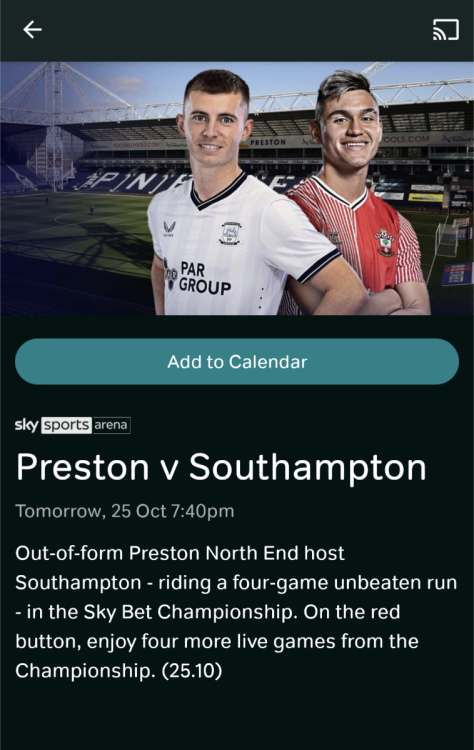Screen dimensions: 474x750
Task: Tap the Preston v Southampton title
Action: point(221,467)
